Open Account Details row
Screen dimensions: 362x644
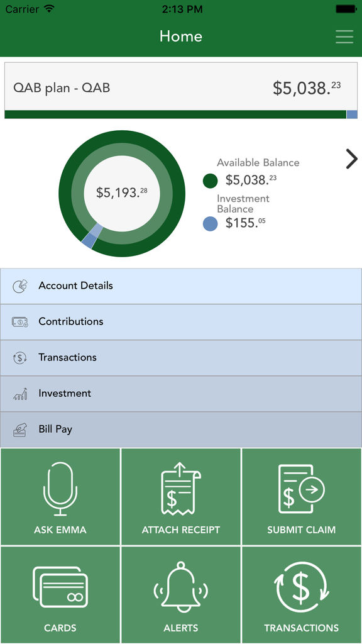point(181,286)
